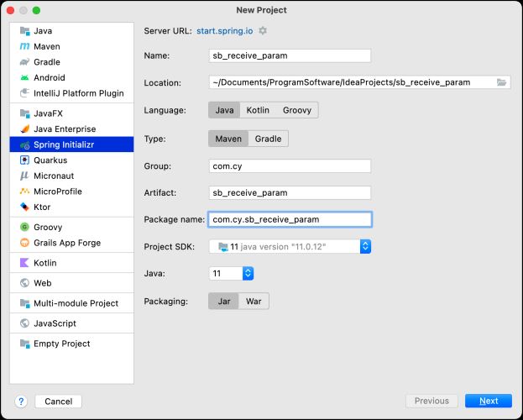Click the purple Kotlin icon

pos(24,263)
